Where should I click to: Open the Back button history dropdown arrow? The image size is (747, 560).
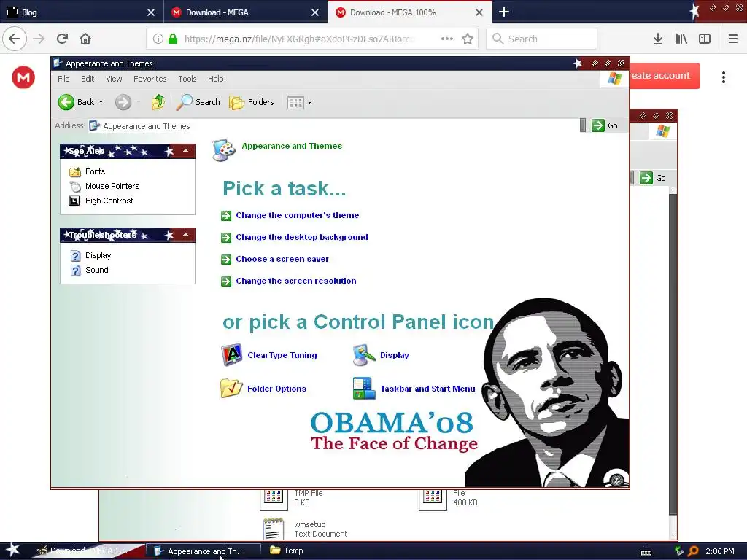click(x=101, y=102)
